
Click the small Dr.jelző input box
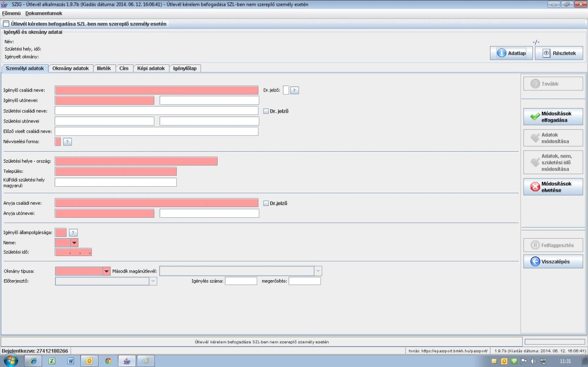(286, 90)
